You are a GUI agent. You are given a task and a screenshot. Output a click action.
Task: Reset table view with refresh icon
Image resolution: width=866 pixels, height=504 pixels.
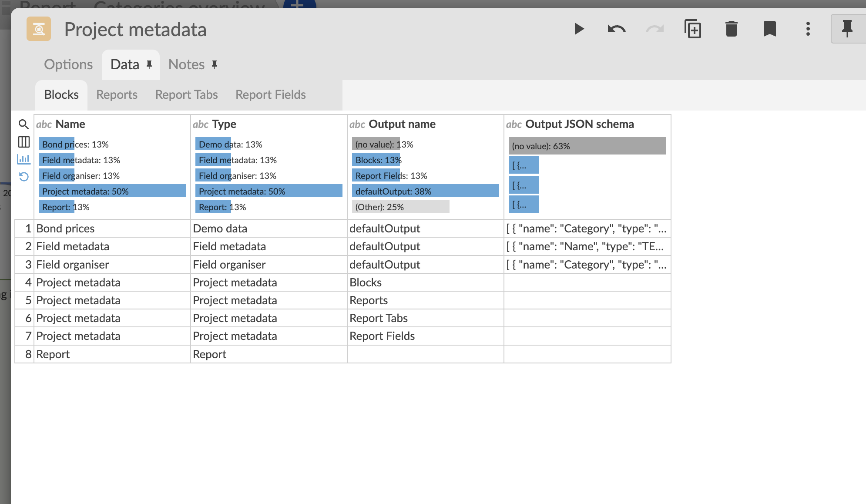point(23,176)
